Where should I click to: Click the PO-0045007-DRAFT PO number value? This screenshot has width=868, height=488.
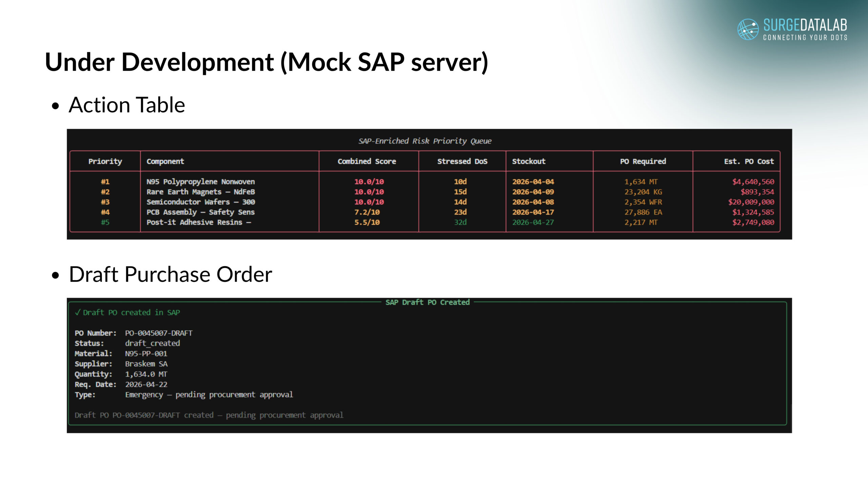(x=159, y=333)
